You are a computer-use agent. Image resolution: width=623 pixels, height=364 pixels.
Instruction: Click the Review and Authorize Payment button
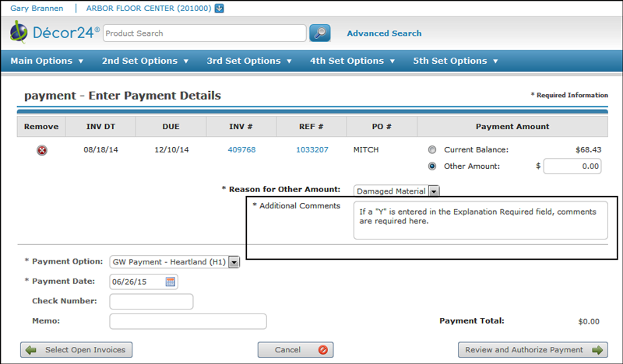[533, 350]
